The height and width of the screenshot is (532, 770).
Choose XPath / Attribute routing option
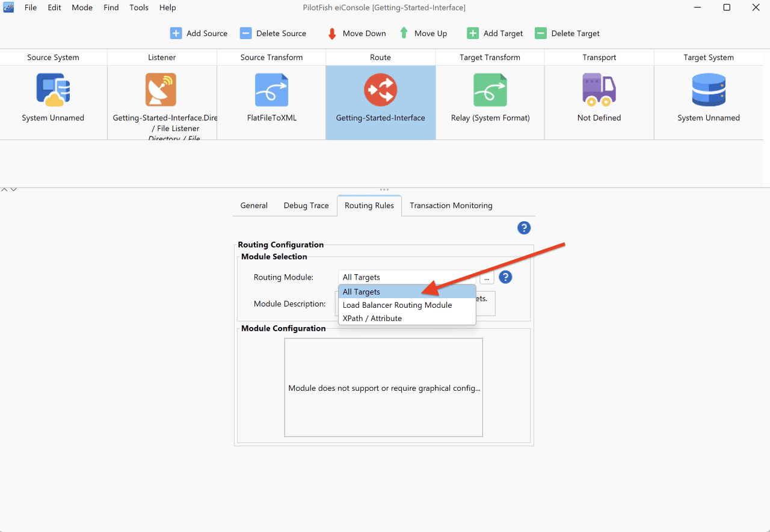click(407, 318)
